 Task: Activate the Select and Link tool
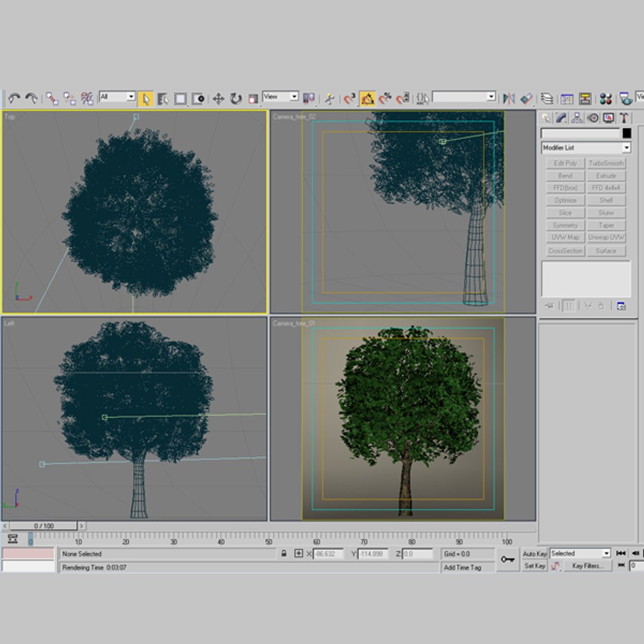point(52,98)
